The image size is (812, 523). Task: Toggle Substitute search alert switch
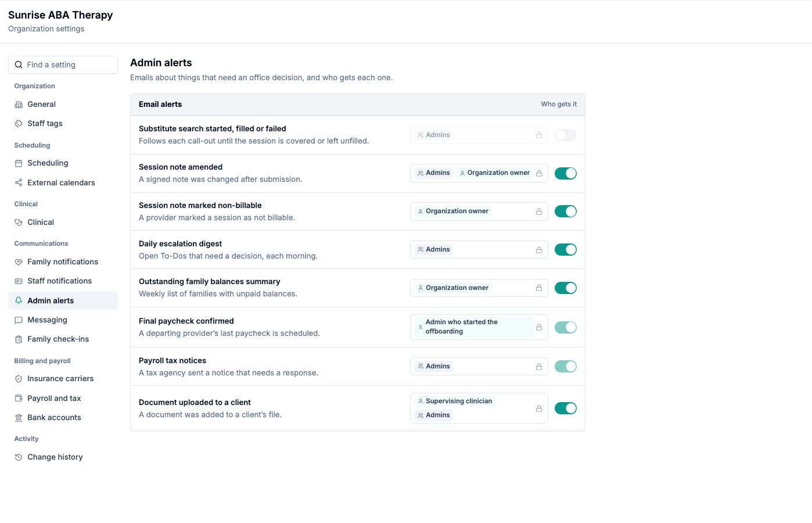(x=566, y=135)
